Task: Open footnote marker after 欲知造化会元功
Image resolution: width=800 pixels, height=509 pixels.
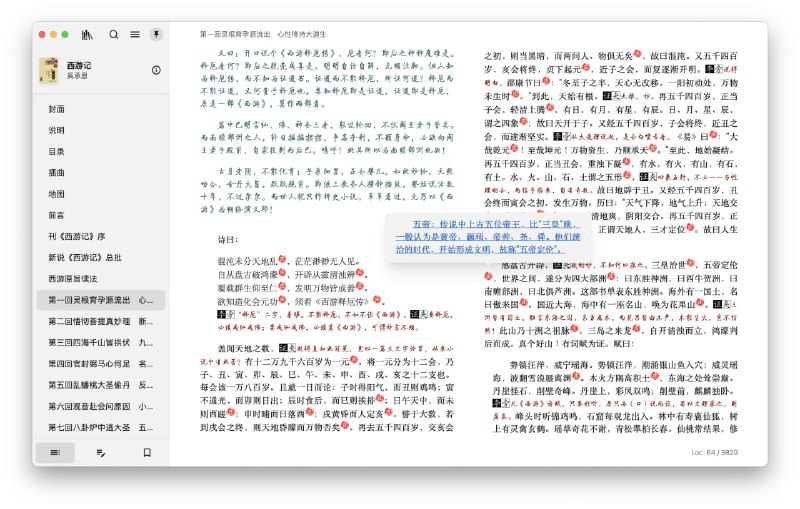Action: click(282, 299)
